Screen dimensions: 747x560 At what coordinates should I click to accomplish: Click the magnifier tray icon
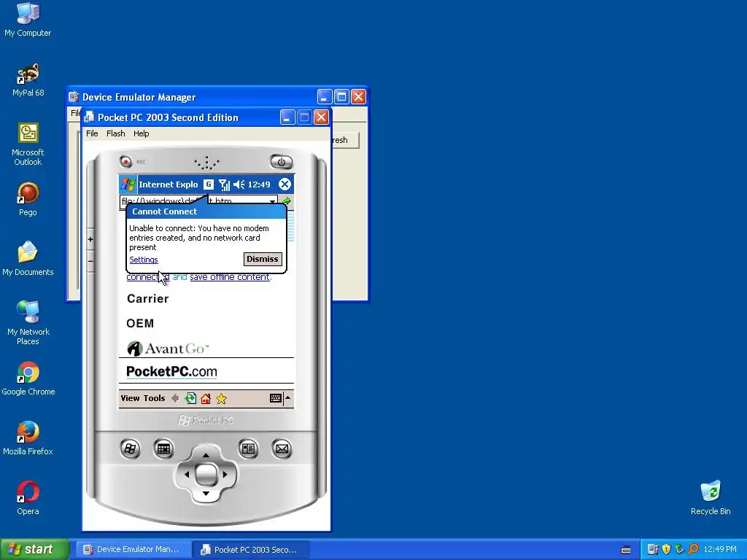point(693,550)
